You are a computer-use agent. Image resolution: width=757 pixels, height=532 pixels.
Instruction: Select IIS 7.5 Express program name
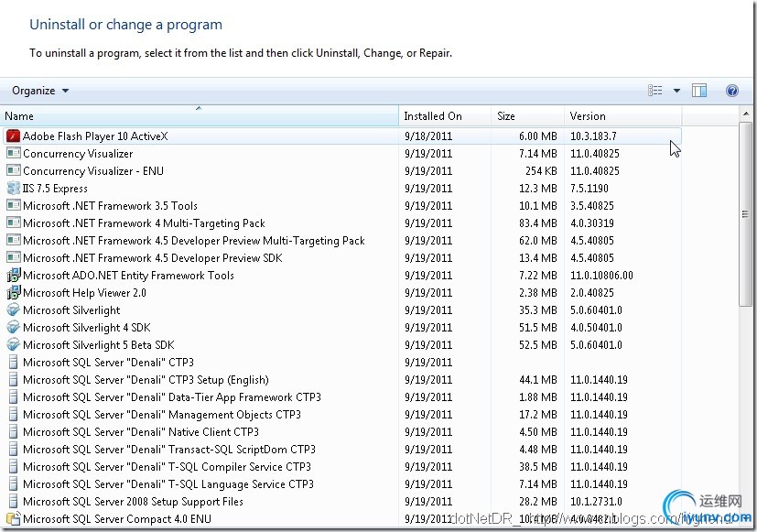tap(55, 189)
